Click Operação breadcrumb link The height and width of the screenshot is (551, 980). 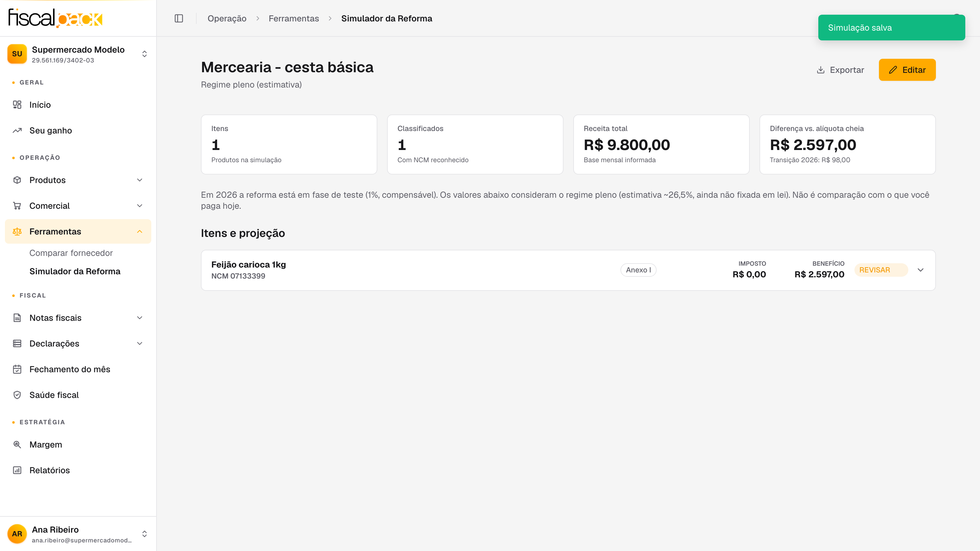227,18
